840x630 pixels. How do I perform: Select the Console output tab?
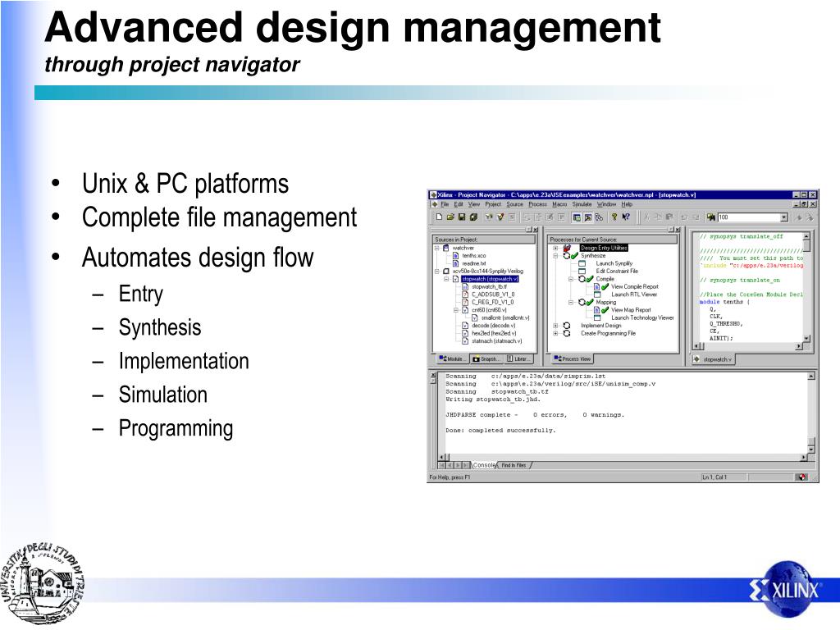[484, 465]
